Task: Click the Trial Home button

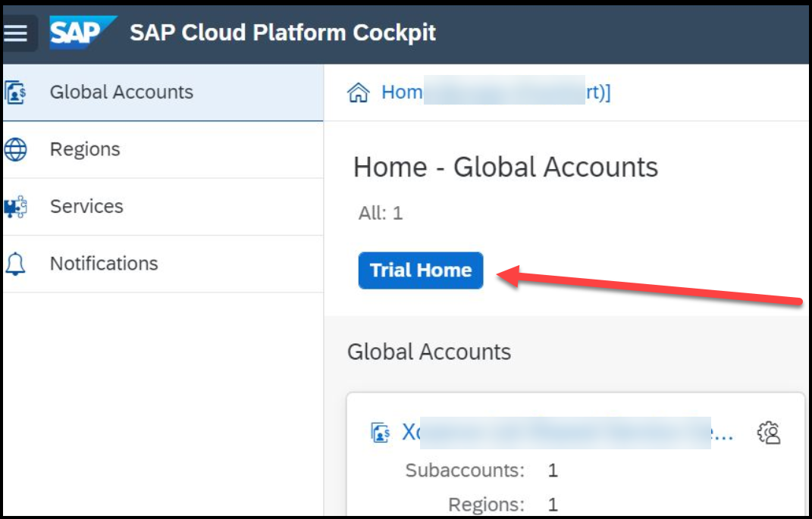Action: (x=421, y=270)
